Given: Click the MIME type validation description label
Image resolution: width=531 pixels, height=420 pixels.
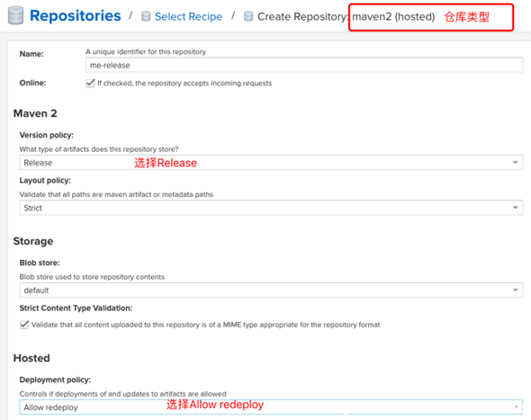Looking at the screenshot, I should coord(205,325).
